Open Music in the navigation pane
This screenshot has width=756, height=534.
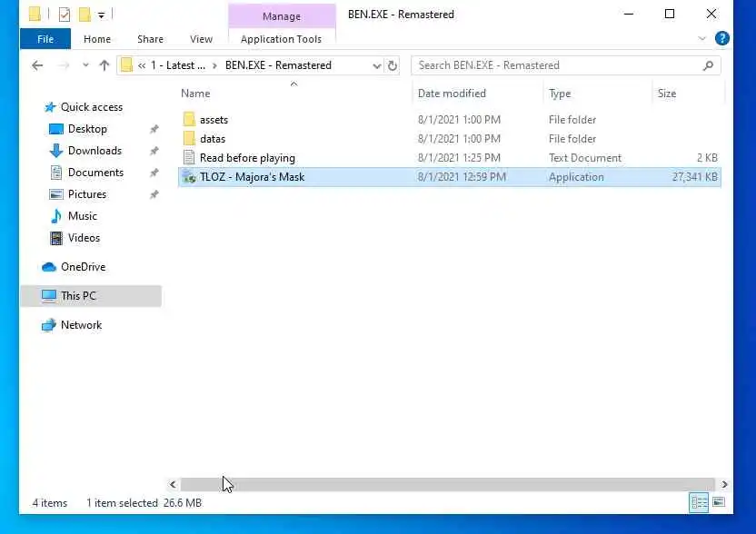[83, 216]
